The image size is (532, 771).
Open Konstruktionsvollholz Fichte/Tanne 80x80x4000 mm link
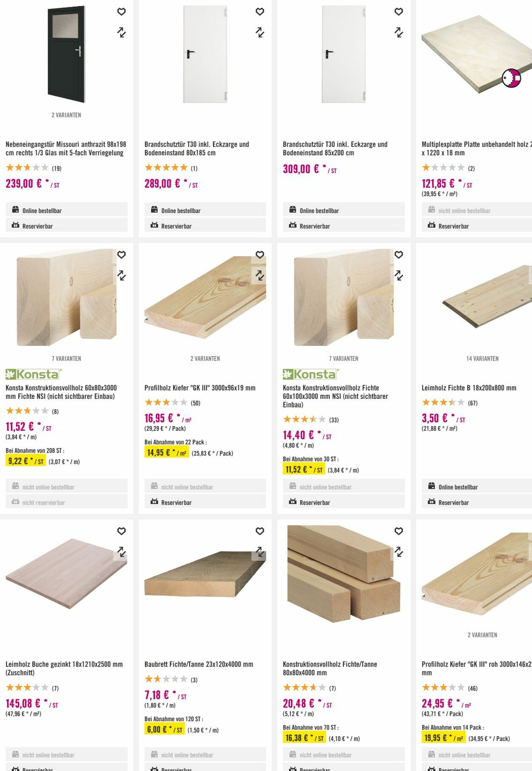(x=329, y=668)
